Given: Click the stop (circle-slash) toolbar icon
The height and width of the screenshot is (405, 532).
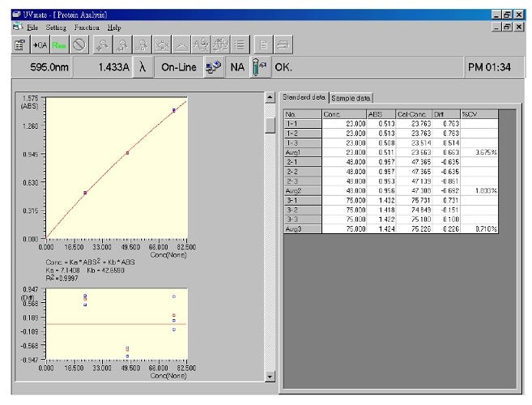Looking at the screenshot, I should 79,45.
